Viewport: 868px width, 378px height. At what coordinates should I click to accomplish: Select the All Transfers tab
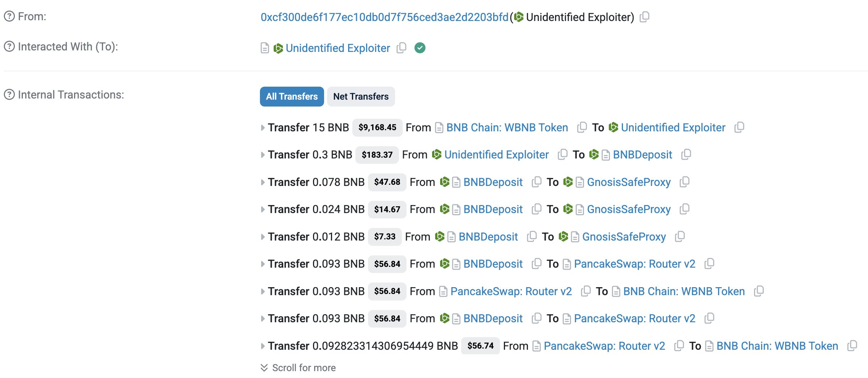click(292, 97)
